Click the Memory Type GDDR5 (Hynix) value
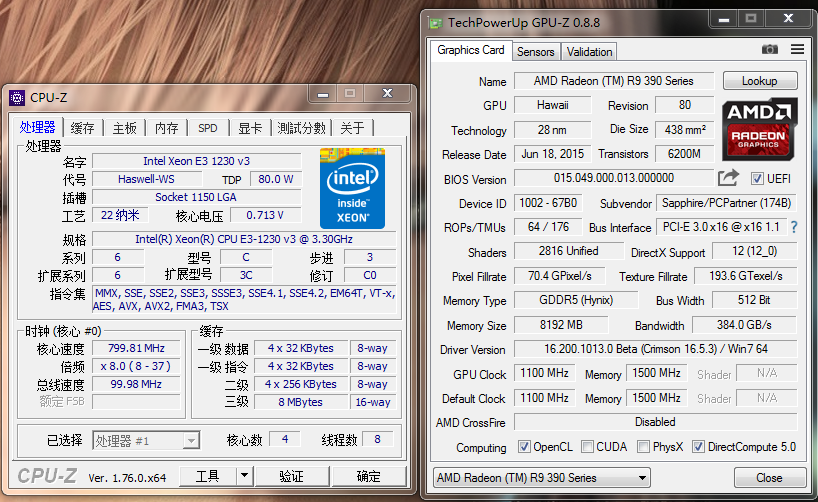Viewport: 818px width, 502px height. [x=576, y=300]
